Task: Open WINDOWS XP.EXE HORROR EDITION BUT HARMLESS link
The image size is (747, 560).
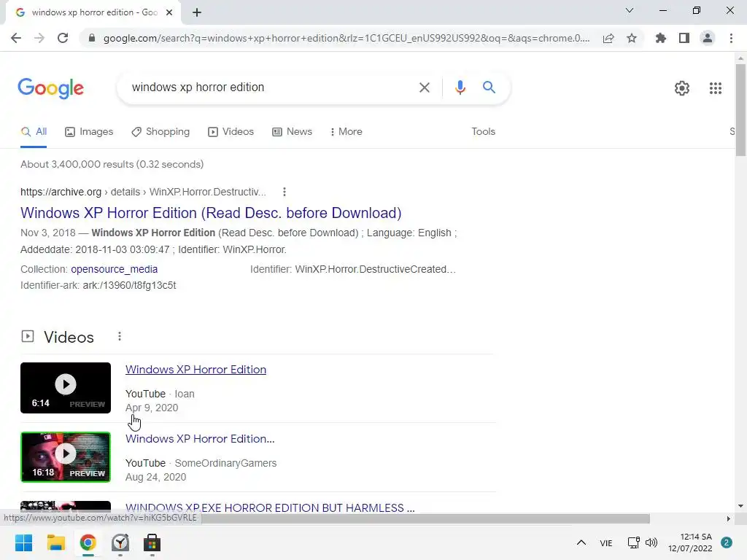Action: [x=270, y=507]
